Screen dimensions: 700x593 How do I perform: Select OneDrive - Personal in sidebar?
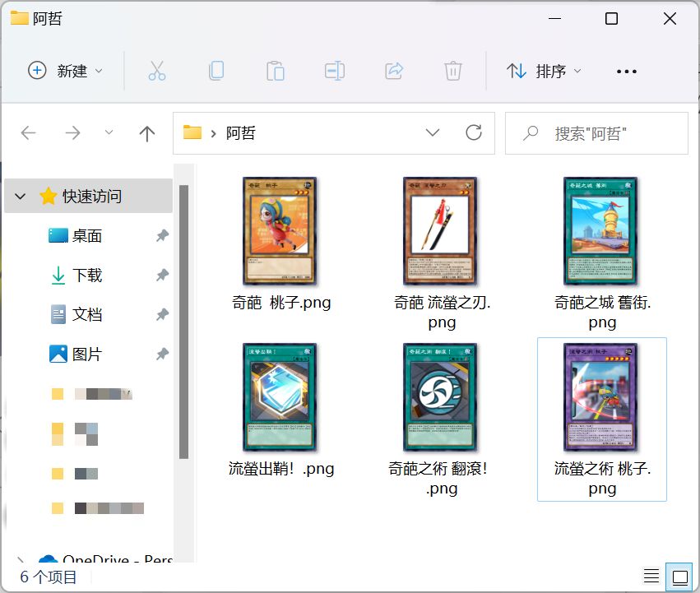106,558
